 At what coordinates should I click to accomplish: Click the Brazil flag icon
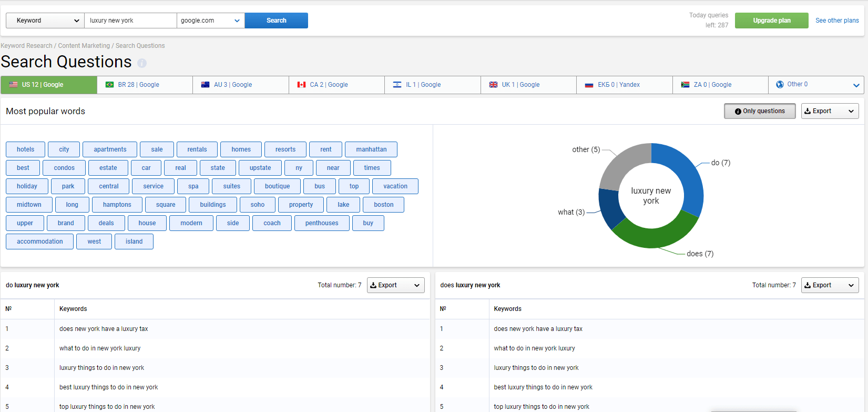click(109, 85)
